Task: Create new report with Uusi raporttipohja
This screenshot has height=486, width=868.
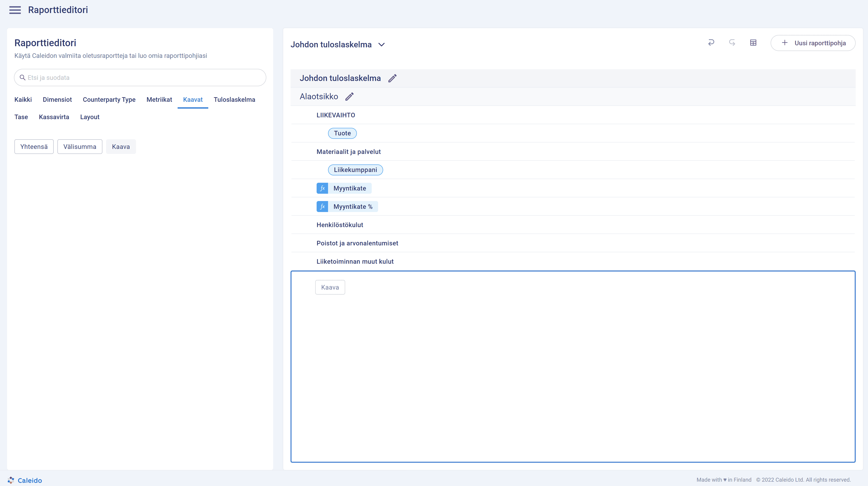Action: pos(813,43)
